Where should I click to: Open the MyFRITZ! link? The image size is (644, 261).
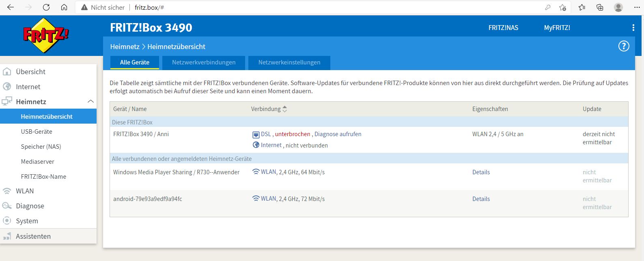[x=557, y=28]
